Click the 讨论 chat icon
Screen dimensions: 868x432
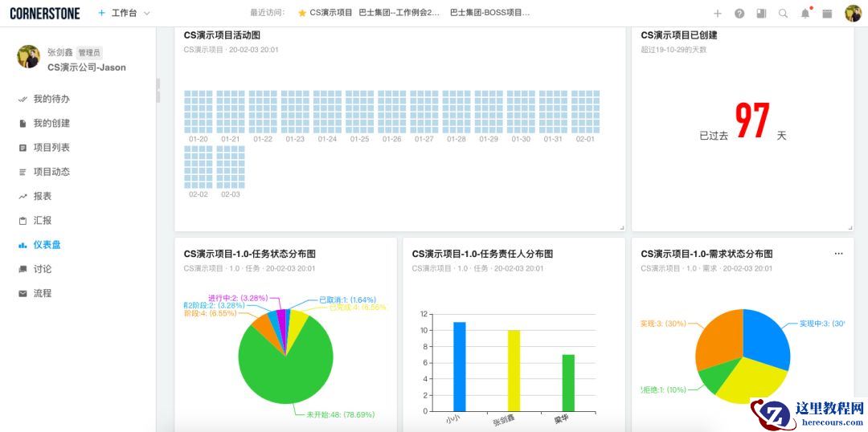[x=23, y=269]
